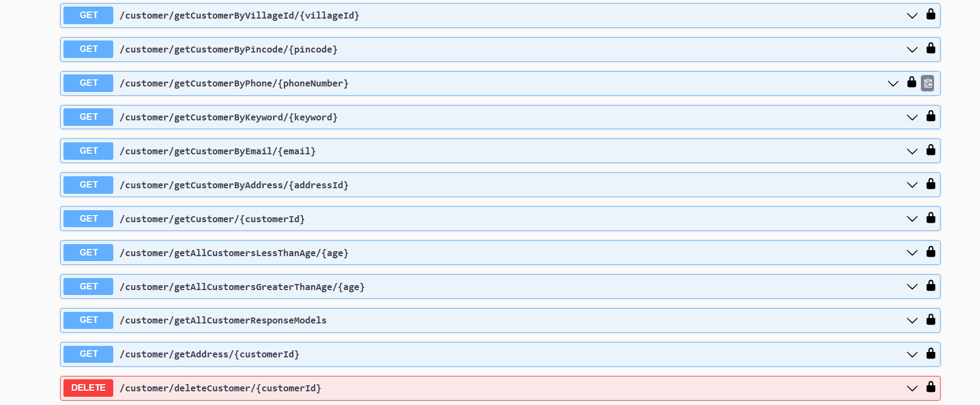The width and height of the screenshot is (980, 405).
Task: Open path /customer/getCustomer/{customerId}
Action: 212,219
